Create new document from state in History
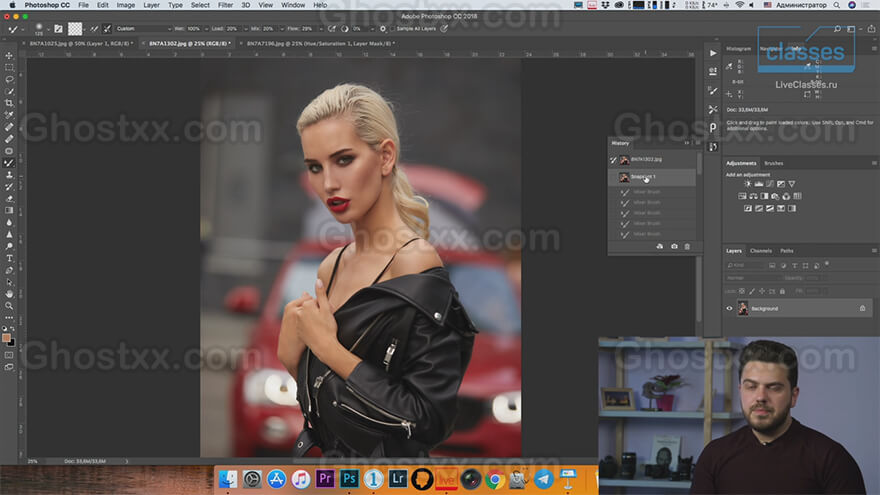 click(x=660, y=246)
